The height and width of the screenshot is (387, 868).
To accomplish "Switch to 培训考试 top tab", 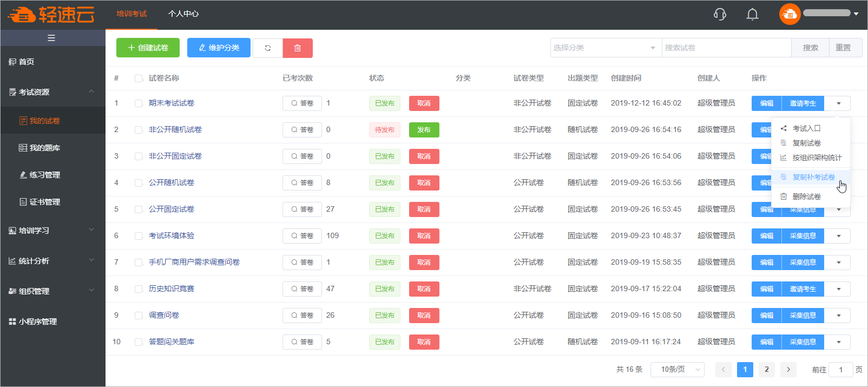I will tap(131, 14).
